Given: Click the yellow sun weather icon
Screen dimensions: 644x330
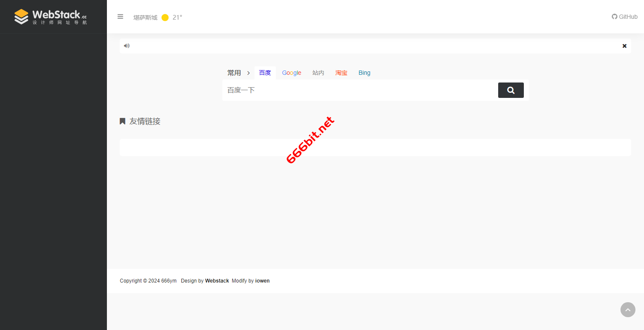Looking at the screenshot, I should pyautogui.click(x=165, y=18).
